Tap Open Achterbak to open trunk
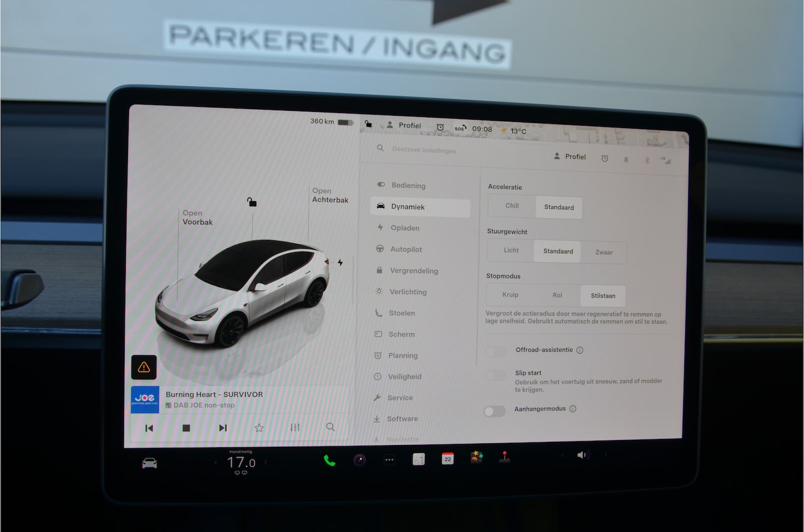This screenshot has height=532, width=804. point(330,195)
